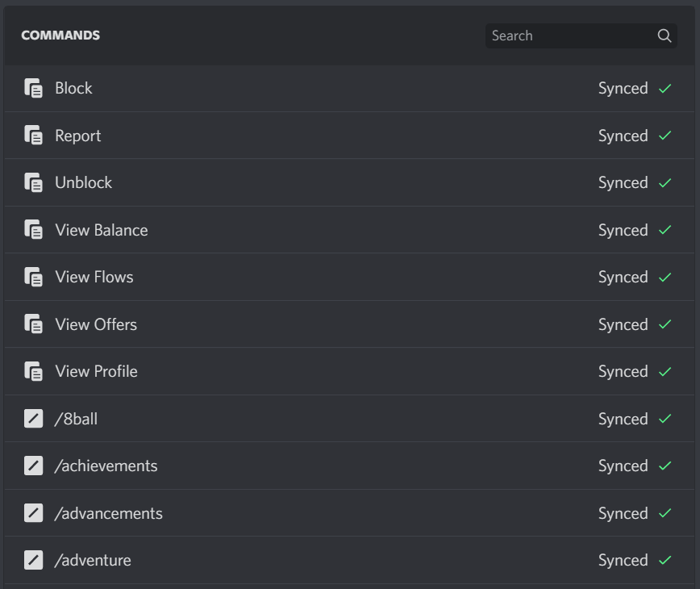
Task: Select the /advancements command entry
Action: (108, 513)
